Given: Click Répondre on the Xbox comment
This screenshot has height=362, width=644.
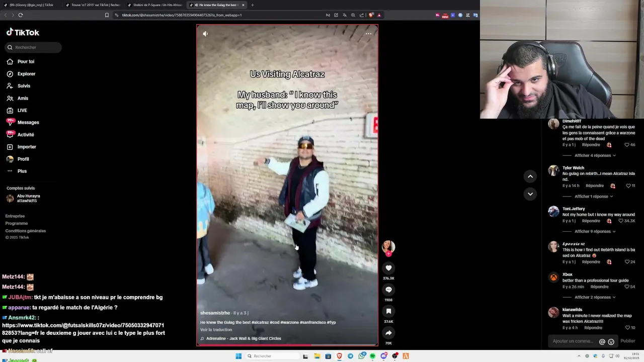Looking at the screenshot, I should click(x=599, y=287).
